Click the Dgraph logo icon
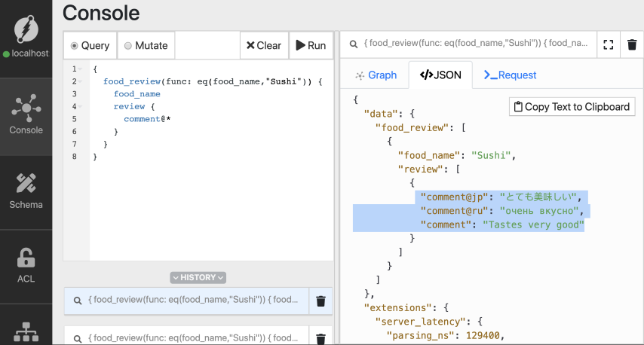Image resolution: width=644 pixels, height=345 pixels. pos(26,29)
